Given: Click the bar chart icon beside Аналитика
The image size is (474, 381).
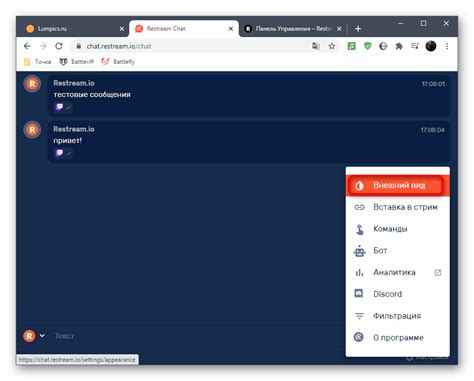Looking at the screenshot, I should coord(359,273).
